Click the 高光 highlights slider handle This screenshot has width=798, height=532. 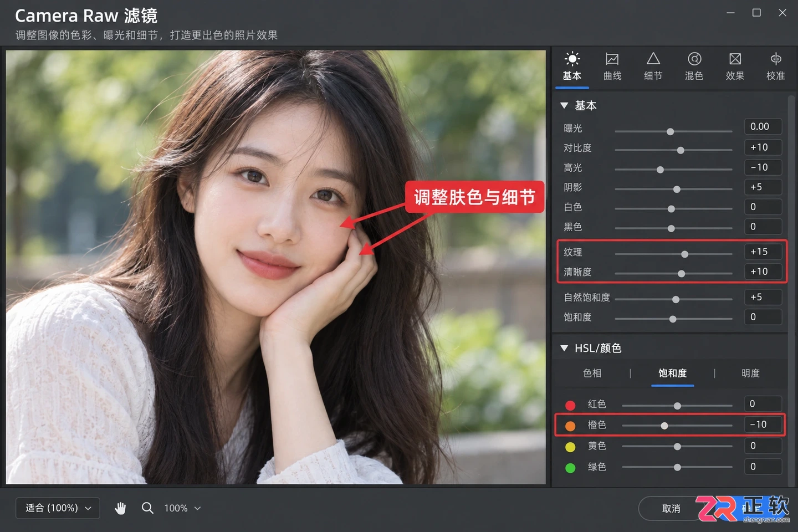[660, 170]
